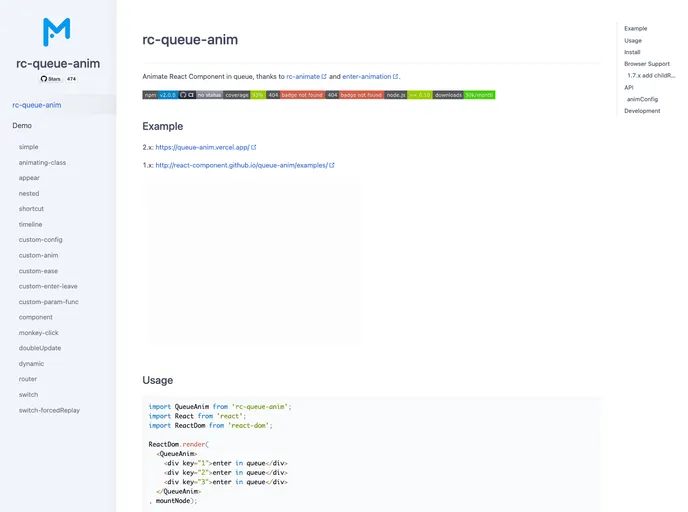Image resolution: width=688 pixels, height=512 pixels.
Task: Click external-link icon after rc-animate
Action: (324, 76)
